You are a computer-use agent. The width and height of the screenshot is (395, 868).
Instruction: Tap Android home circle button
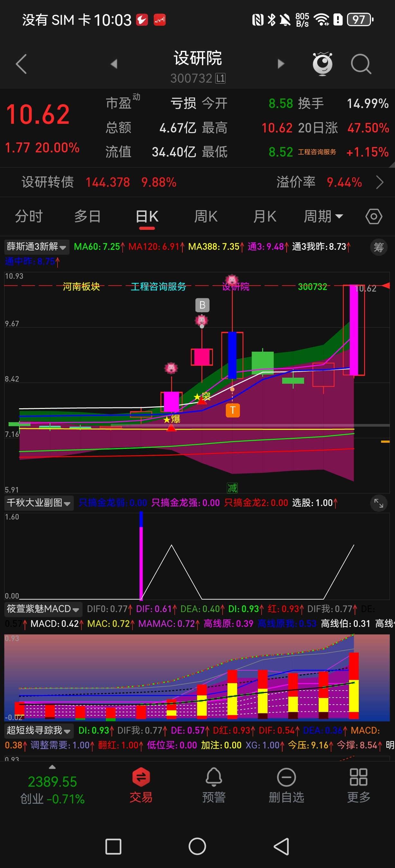[197, 846]
